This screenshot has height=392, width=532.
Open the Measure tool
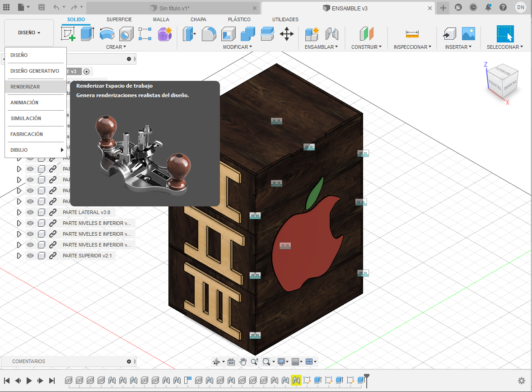tap(412, 34)
